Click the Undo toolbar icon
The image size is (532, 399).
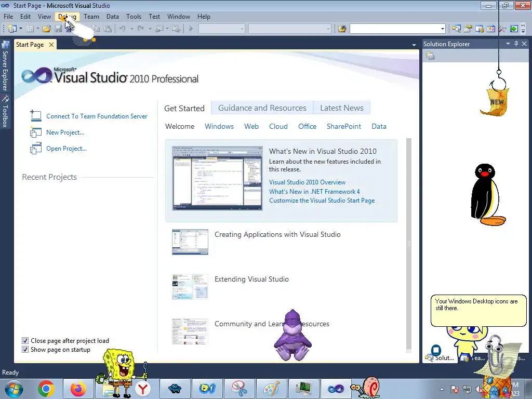[122, 29]
